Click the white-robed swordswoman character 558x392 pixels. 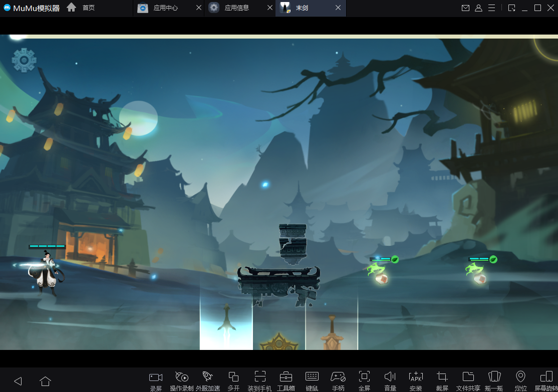[46, 273]
